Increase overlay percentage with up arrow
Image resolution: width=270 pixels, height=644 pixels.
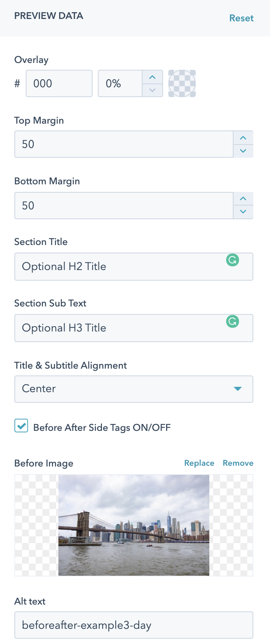152,77
